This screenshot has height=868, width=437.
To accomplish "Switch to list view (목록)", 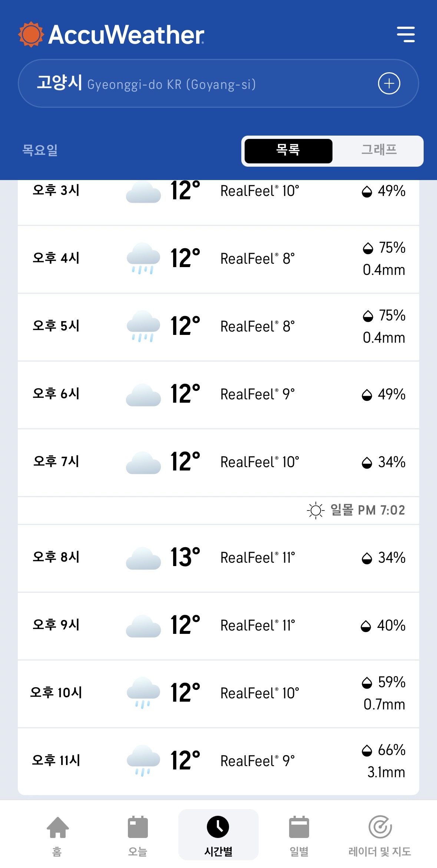I will pos(288,151).
